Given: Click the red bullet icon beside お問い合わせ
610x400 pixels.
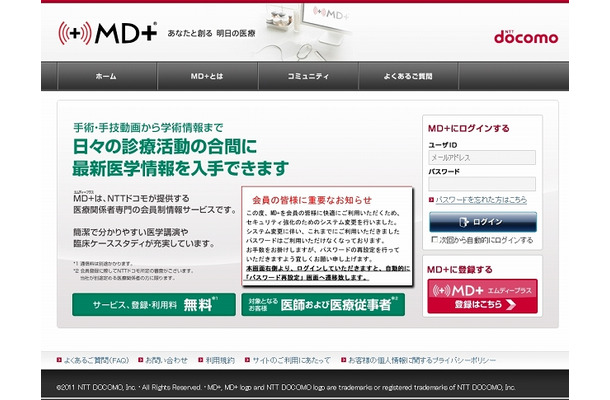Looking at the screenshot, I should [x=140, y=360].
